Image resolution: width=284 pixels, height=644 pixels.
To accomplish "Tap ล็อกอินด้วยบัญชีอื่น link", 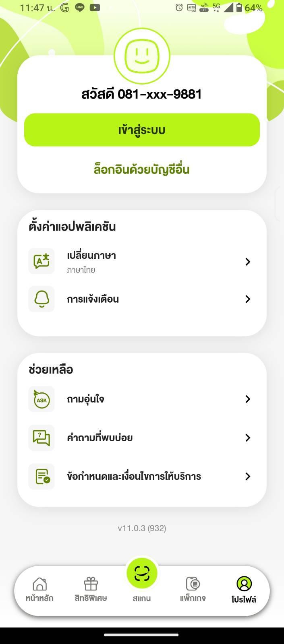I will point(142,169).
